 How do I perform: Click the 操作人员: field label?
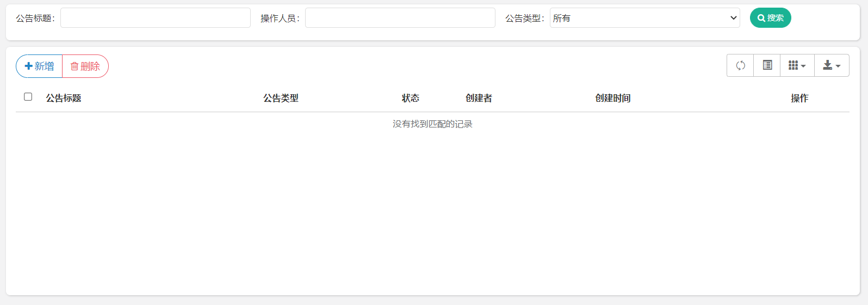tap(280, 19)
